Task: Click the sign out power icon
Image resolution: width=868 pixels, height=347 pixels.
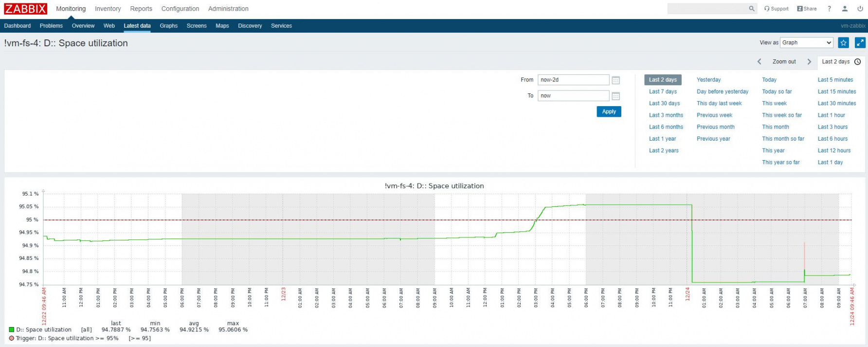Action: point(860,9)
